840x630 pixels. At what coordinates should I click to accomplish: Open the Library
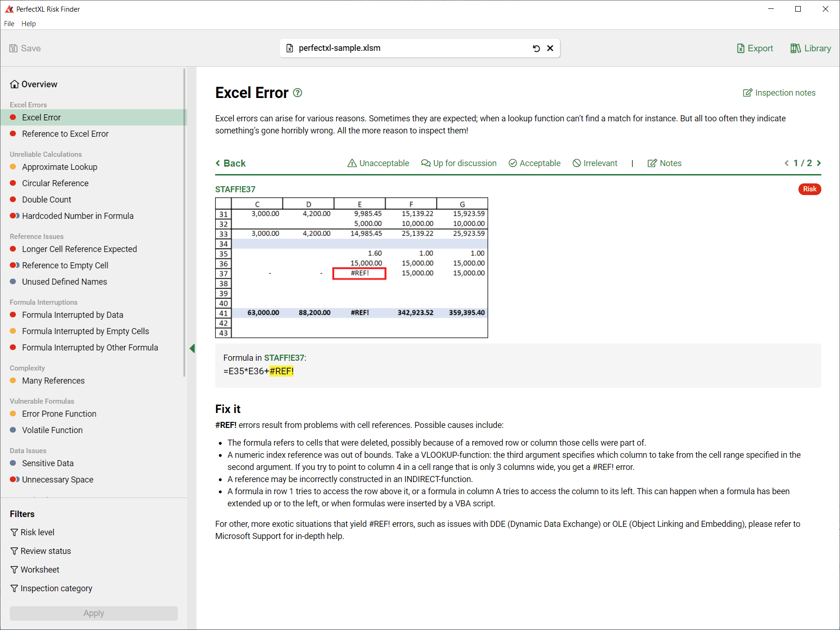(x=811, y=49)
